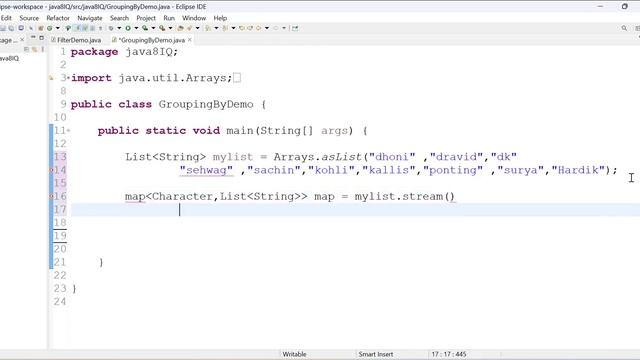The image size is (640, 360).
Task: Open the Run menu
Action: tap(169, 18)
